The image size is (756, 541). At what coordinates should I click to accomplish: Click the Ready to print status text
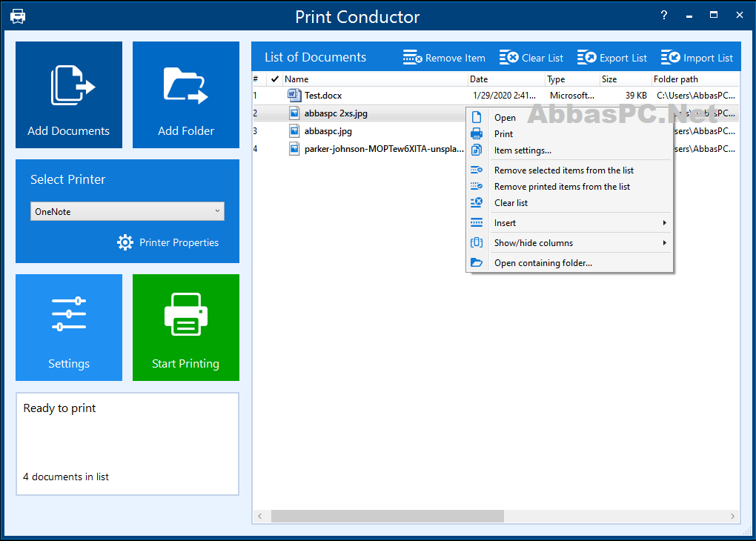[59, 408]
